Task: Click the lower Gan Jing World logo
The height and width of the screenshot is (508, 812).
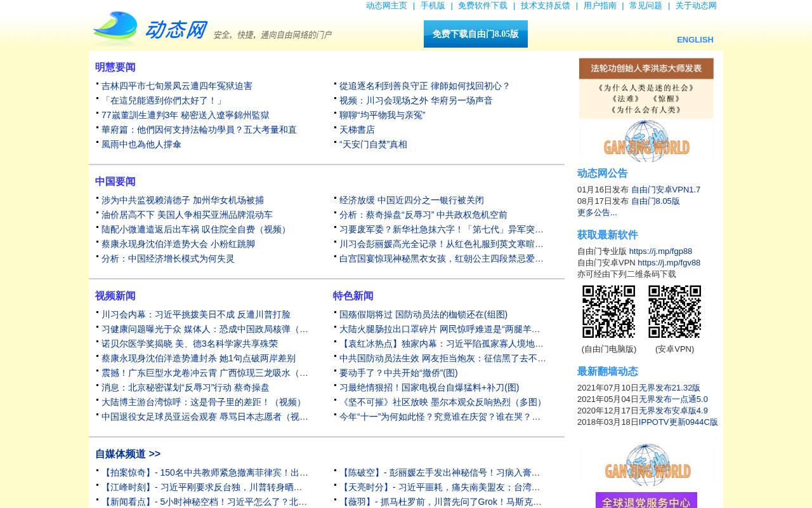Action: tap(647, 465)
